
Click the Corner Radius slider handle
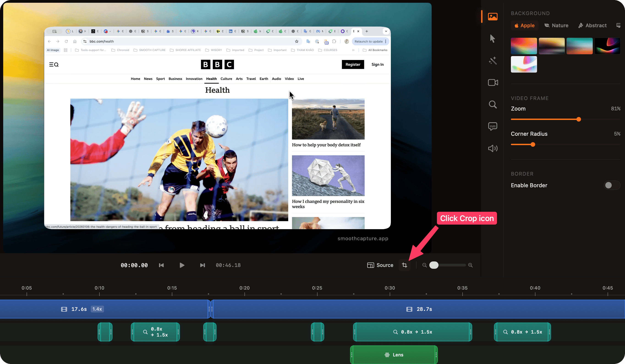point(533,144)
